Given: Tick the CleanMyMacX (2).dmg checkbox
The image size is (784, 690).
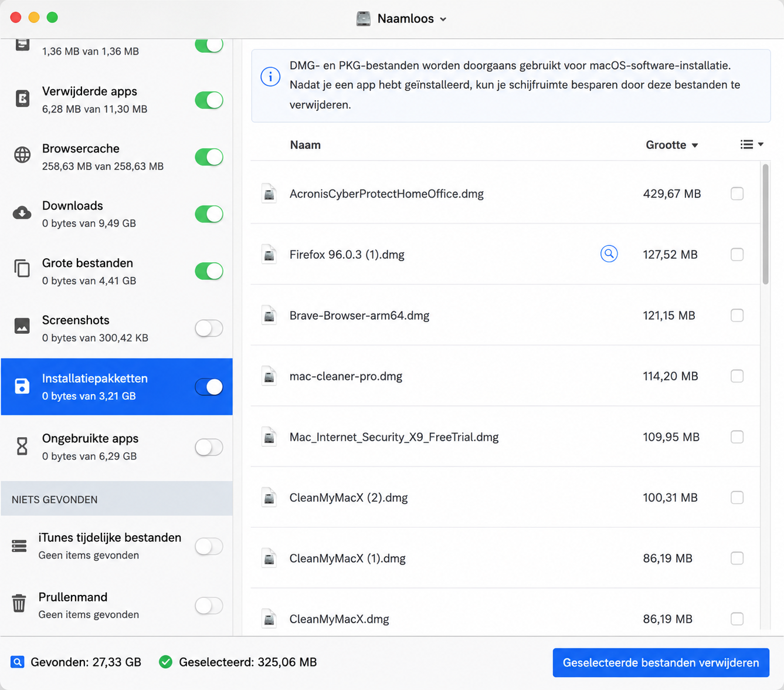Looking at the screenshot, I should pyautogui.click(x=737, y=498).
